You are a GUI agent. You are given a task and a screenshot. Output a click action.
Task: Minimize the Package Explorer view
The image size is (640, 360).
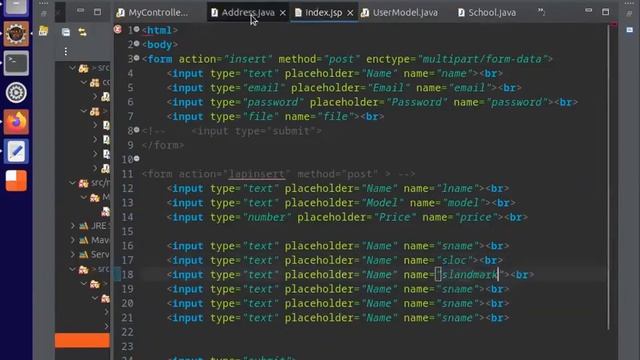80,11
